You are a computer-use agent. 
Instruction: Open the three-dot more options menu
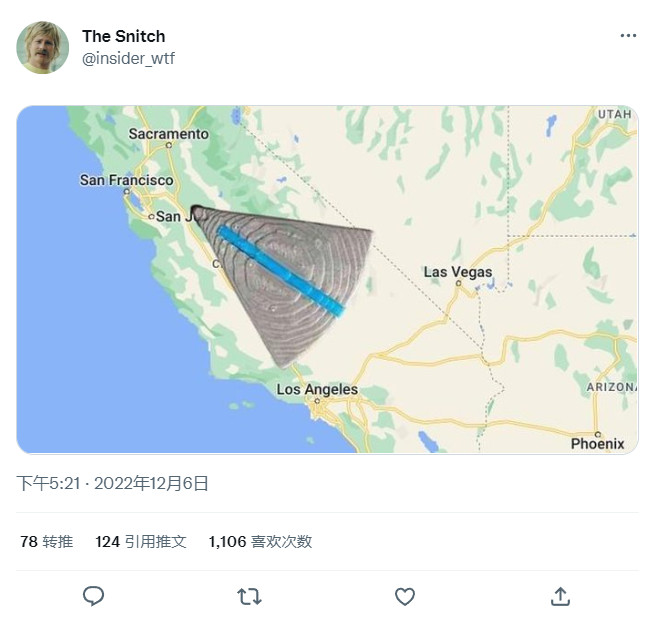click(628, 36)
